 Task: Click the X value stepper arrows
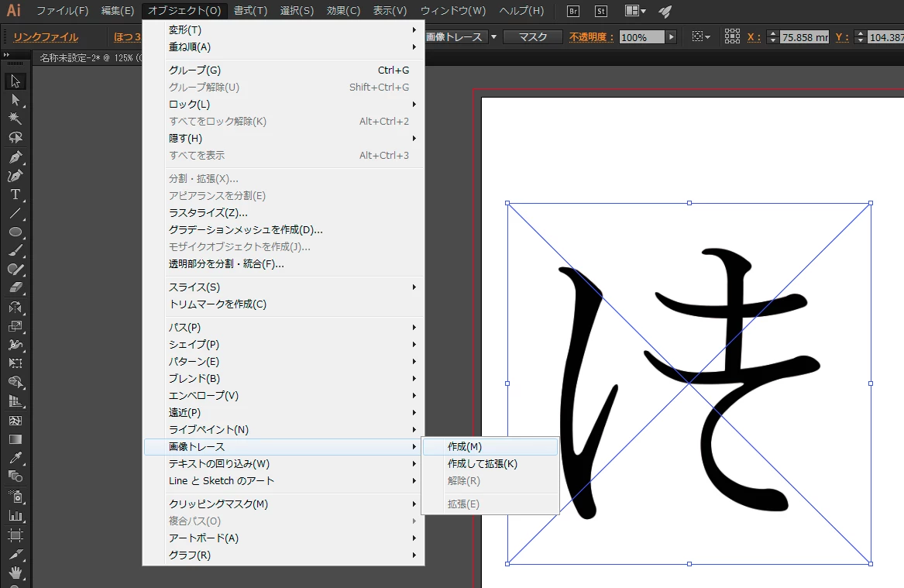773,37
